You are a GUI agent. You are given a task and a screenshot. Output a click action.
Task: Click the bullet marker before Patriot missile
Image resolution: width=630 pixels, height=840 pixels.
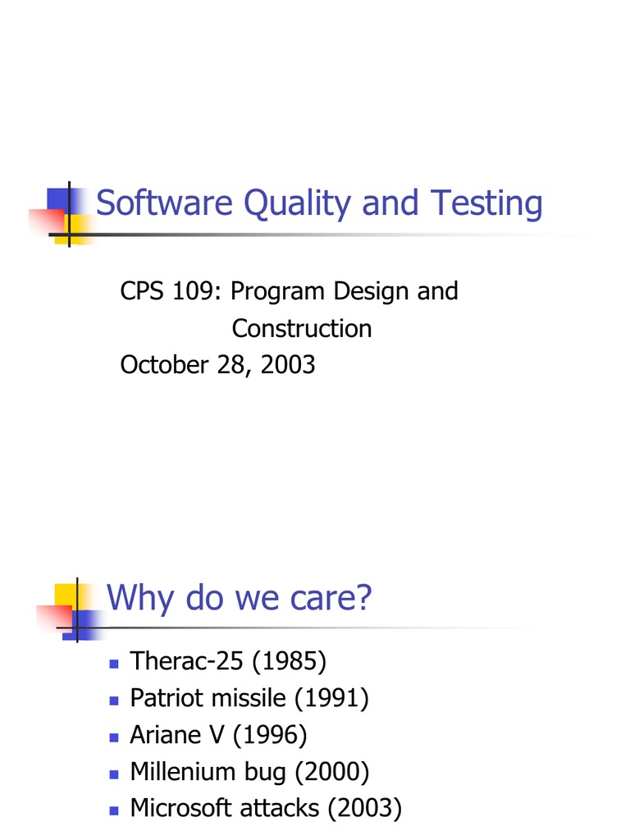click(x=114, y=700)
